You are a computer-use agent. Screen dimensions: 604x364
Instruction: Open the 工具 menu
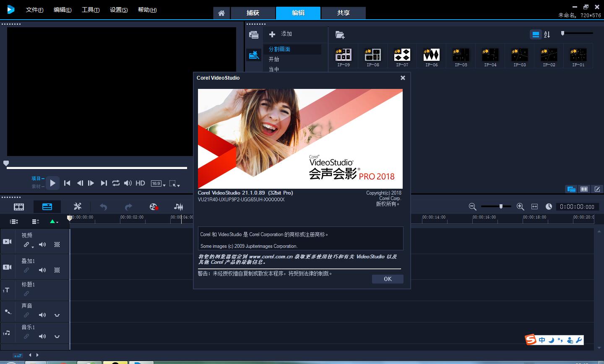[91, 10]
